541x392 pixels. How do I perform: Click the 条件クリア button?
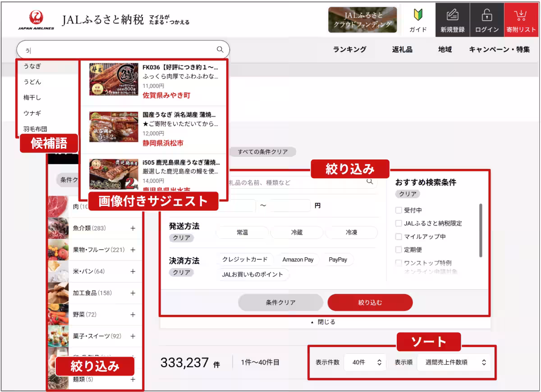coord(282,302)
